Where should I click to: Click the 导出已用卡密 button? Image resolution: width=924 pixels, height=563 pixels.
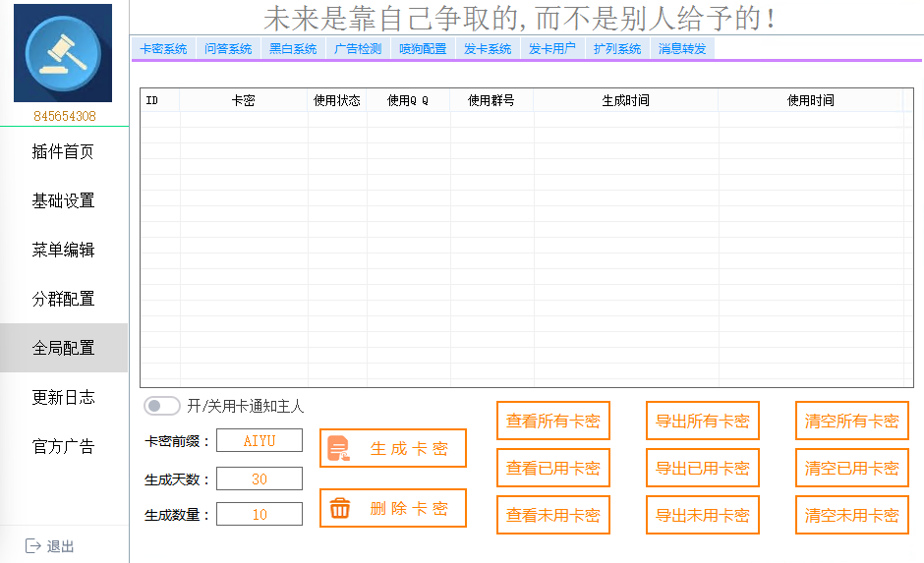pos(703,468)
